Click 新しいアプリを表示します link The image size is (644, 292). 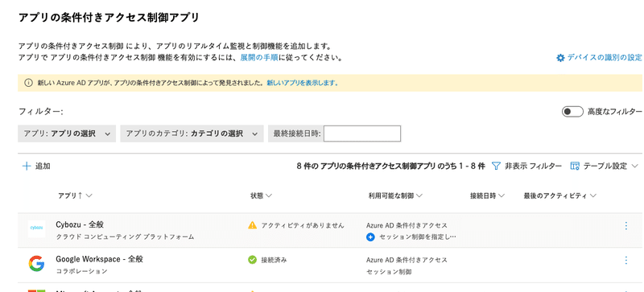[x=303, y=83]
